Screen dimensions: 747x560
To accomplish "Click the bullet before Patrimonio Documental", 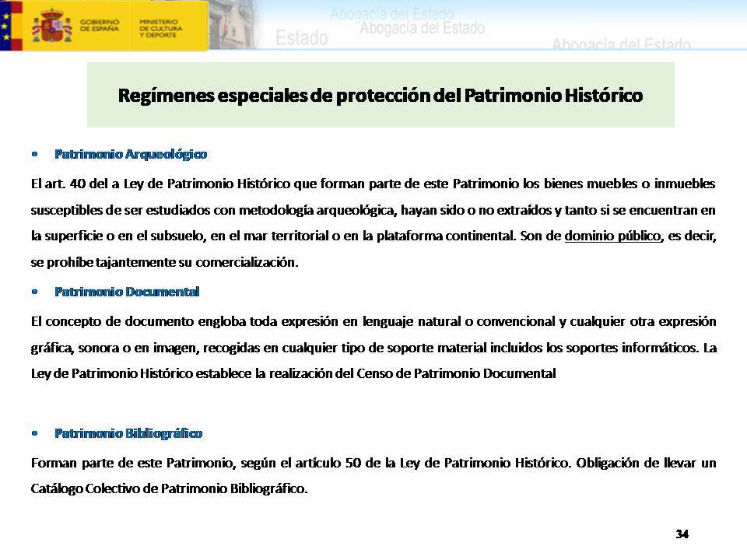I will tap(34, 292).
